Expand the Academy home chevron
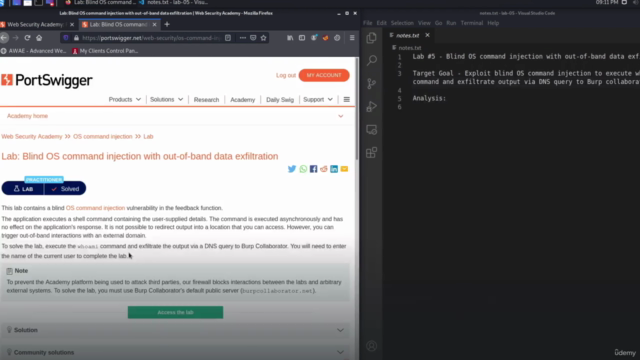The image size is (640, 360). coord(340,116)
